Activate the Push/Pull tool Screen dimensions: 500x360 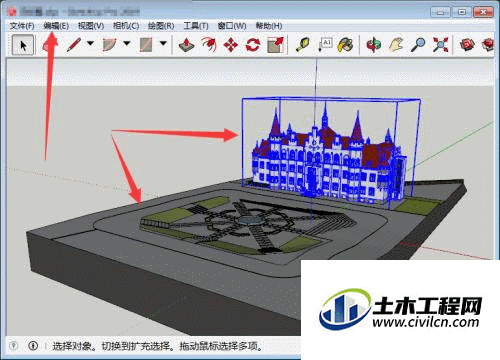[x=187, y=45]
